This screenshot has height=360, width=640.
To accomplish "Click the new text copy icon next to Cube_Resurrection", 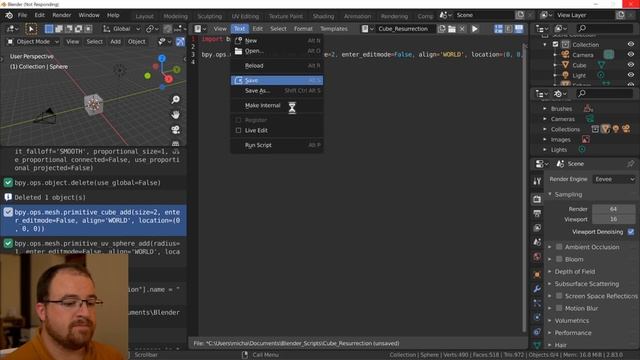I will pyautogui.click(x=442, y=29).
